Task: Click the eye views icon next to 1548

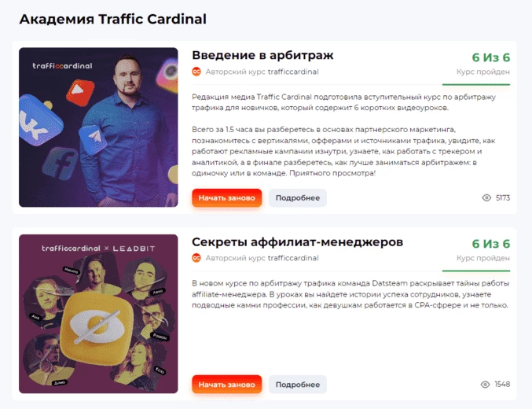Action: [x=485, y=384]
